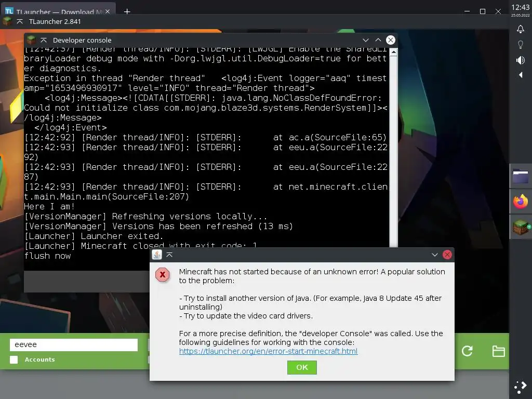Click the block icon in Developer console titlebar

[x=32, y=40]
